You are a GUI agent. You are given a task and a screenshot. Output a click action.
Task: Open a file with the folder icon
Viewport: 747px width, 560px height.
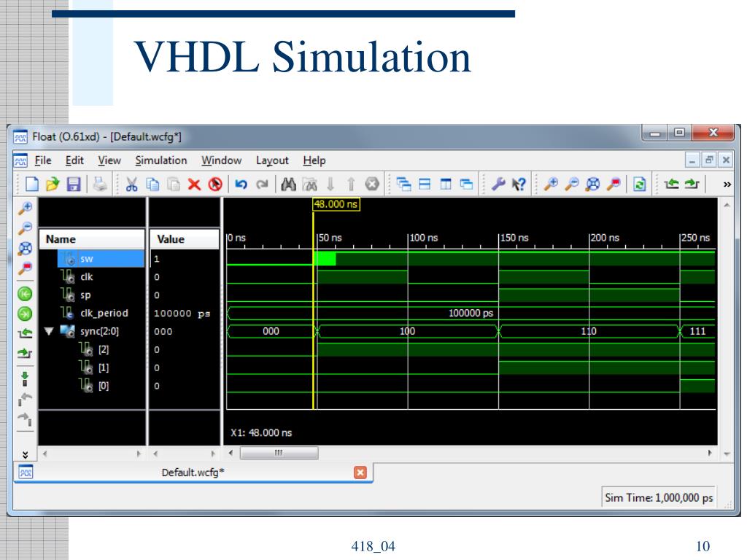pos(53,184)
